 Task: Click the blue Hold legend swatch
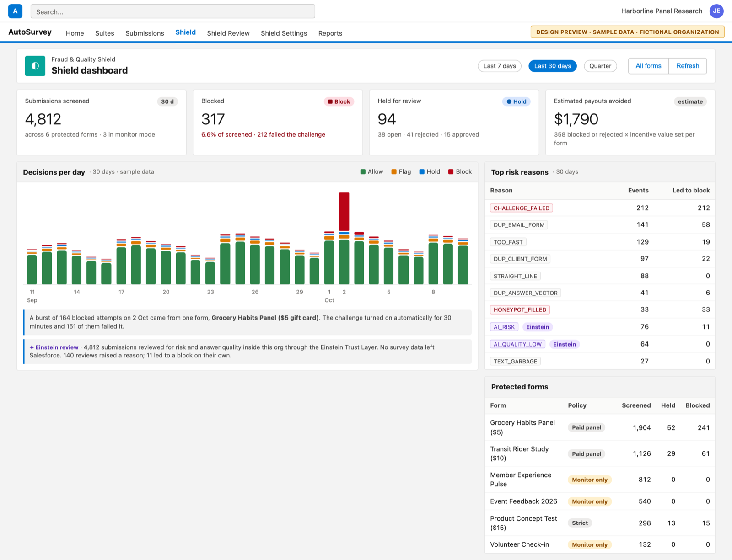click(422, 172)
